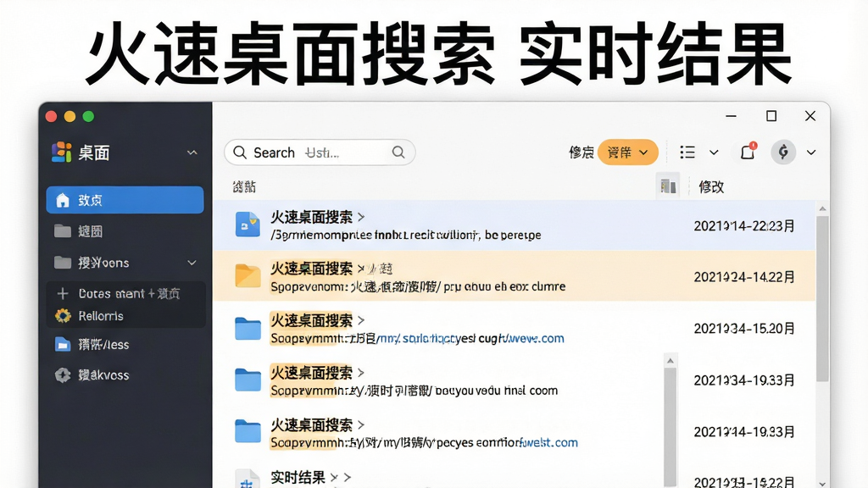Maximize the window with square button
The height and width of the screenshot is (488, 868).
pos(771,115)
